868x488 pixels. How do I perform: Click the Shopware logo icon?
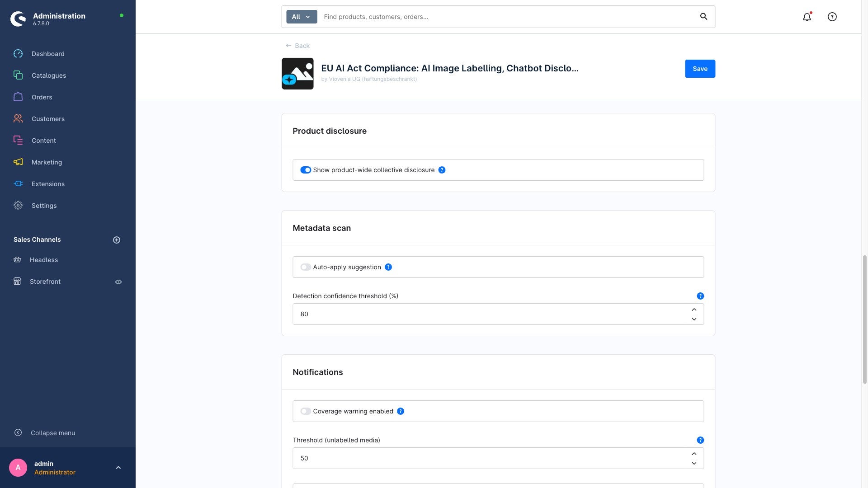[18, 19]
